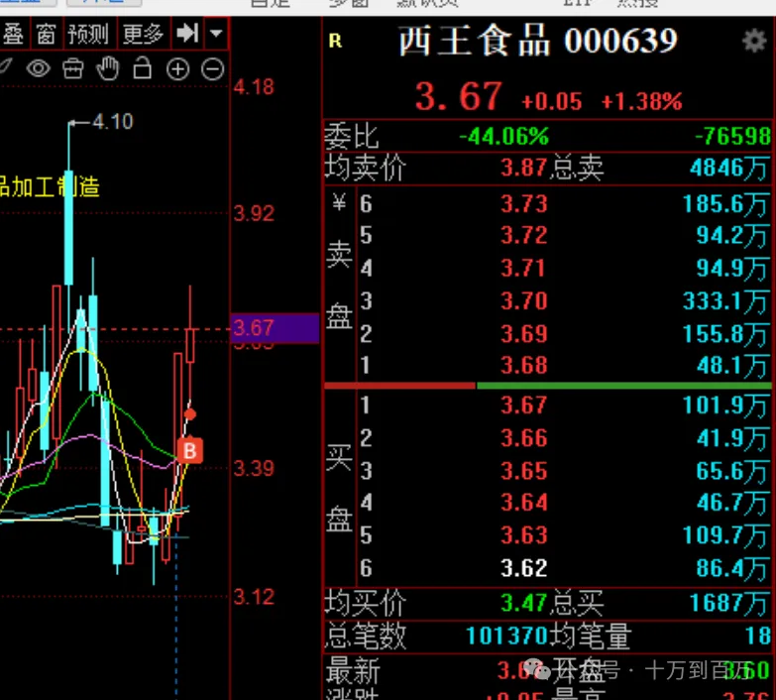Toggle the lock icon in chart toolbar
The height and width of the screenshot is (700, 776).
142,68
